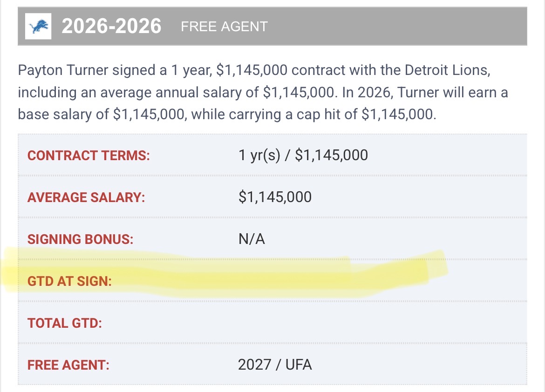Select the 1 yr(s) / $1,145,000 value
Image resolution: width=545 pixels, height=392 pixels.
coord(303,155)
